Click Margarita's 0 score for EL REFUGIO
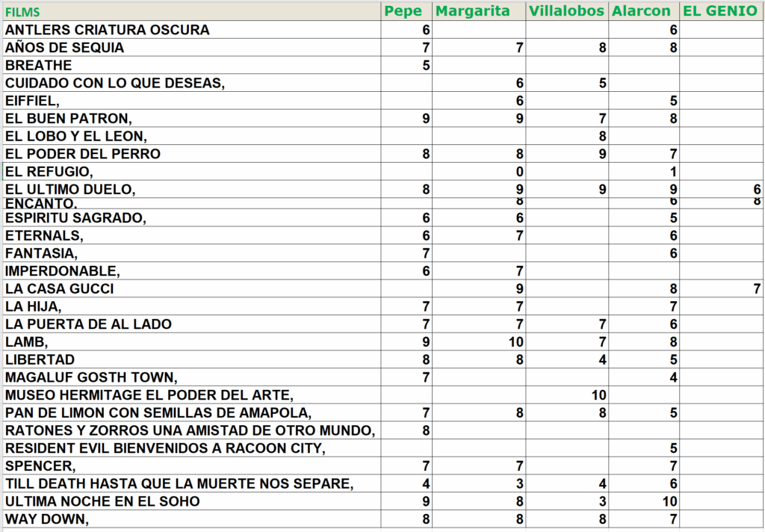Screen dimensions: 765x532 pyautogui.click(x=519, y=172)
